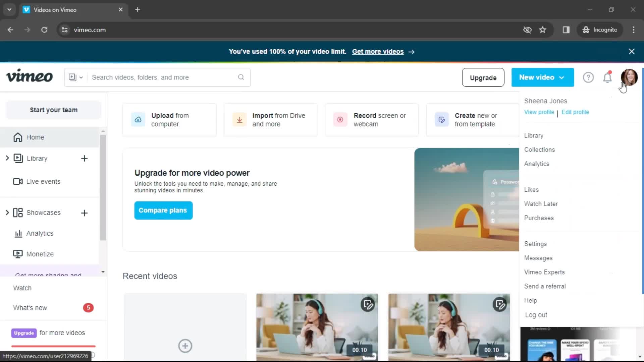Open Settings in profile menu
The height and width of the screenshot is (362, 644).
click(535, 244)
